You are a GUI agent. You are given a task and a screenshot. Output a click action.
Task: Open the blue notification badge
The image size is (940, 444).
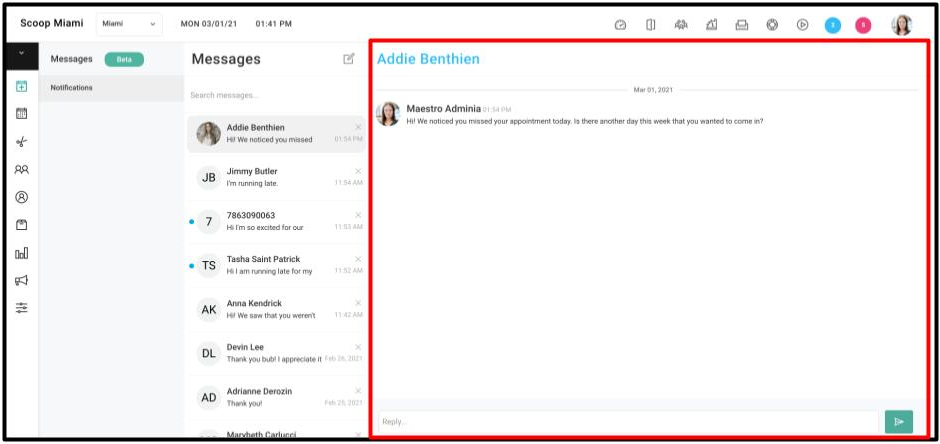833,25
